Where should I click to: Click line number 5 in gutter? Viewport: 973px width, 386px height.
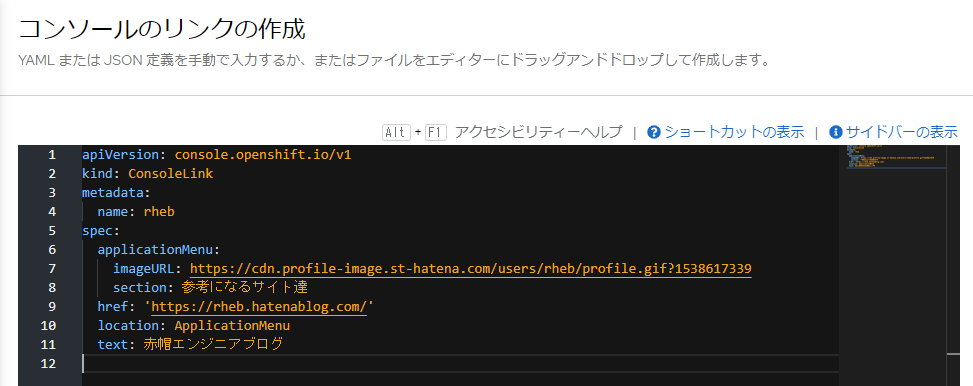tap(52, 231)
